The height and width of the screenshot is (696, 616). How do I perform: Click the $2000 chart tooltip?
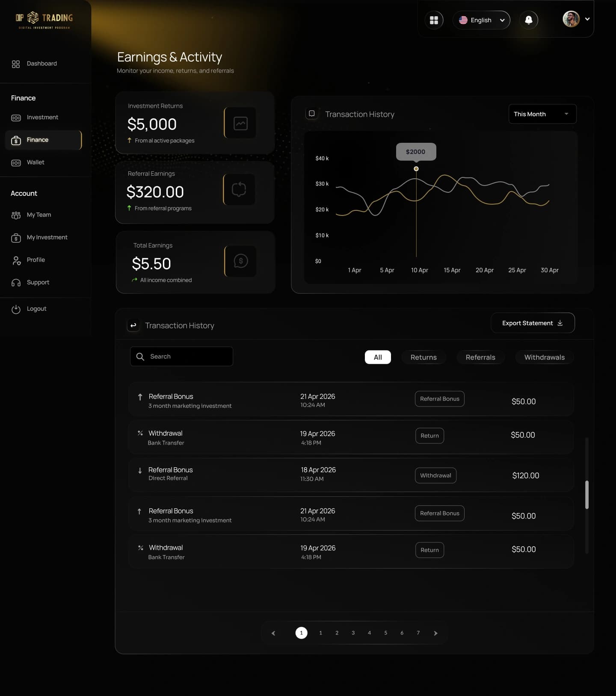pyautogui.click(x=416, y=152)
